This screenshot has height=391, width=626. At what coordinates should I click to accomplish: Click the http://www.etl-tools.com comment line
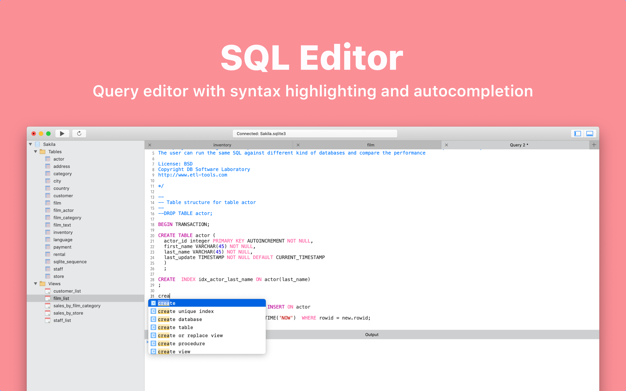pyautogui.click(x=192, y=175)
